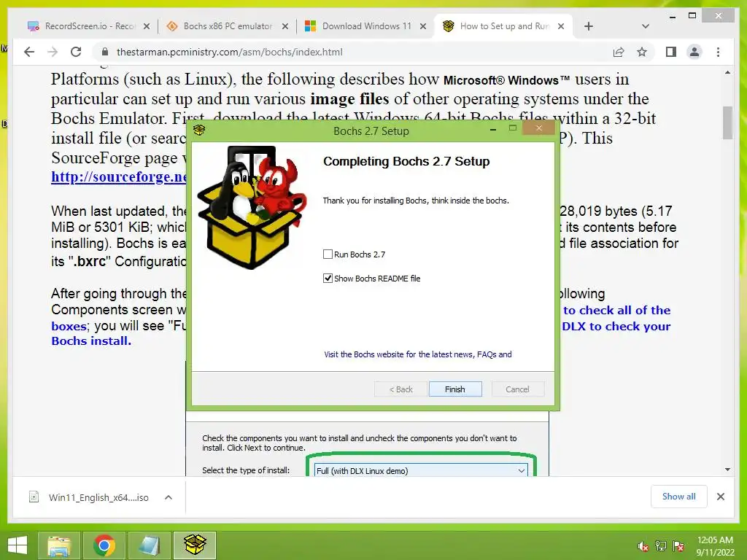Open the Action Center flag icon

pos(679,546)
